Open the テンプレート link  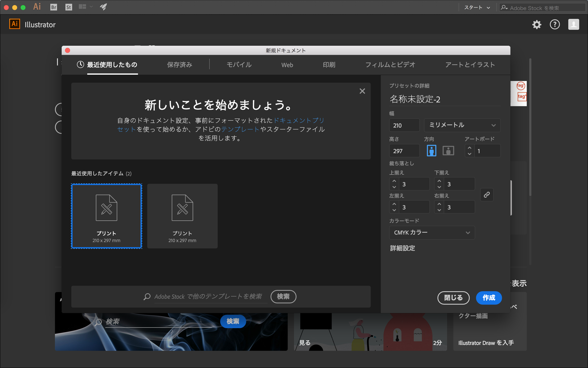[240, 129]
